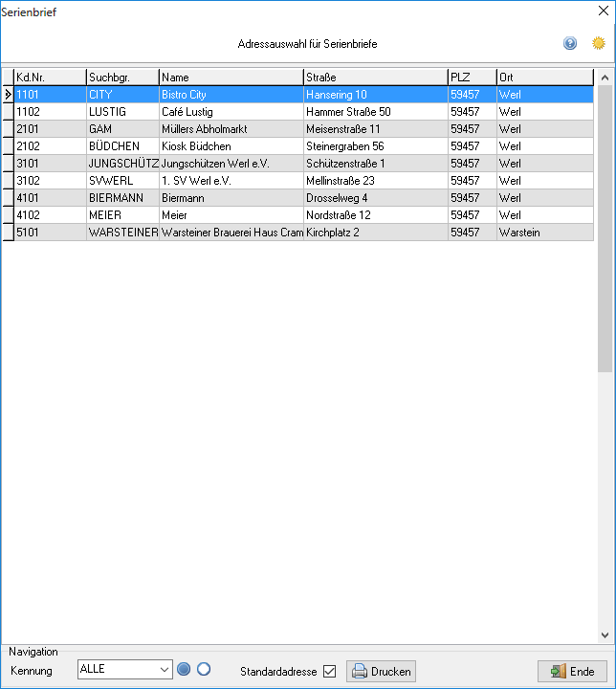Image resolution: width=616 pixels, height=689 pixels.
Task: Select the Kiosk Büdchen name cell
Action: [x=231, y=145]
